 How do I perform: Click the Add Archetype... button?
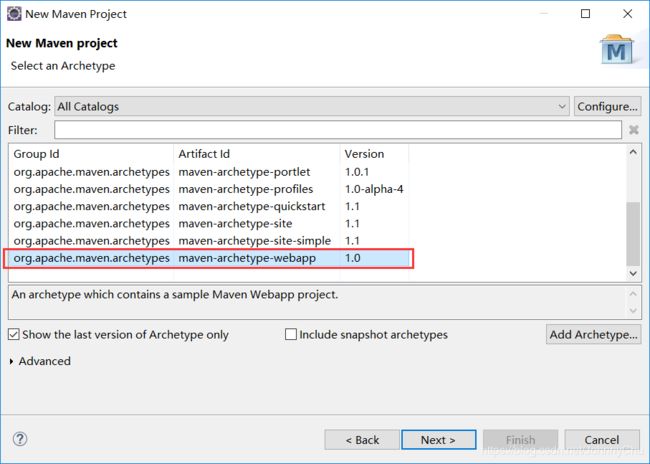[594, 334]
